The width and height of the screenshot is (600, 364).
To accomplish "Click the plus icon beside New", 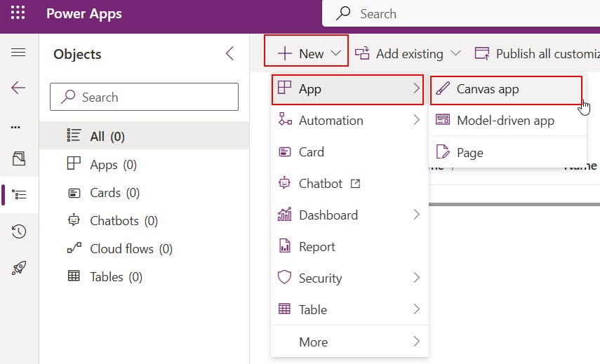I will [x=284, y=53].
